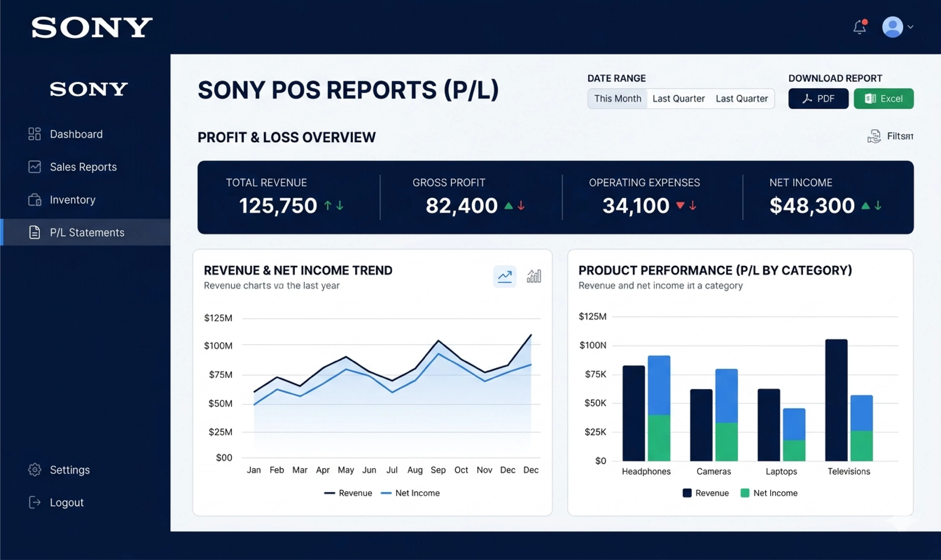Click the Operating Expenses value '34,100'
The image size is (941, 560).
[x=636, y=206]
